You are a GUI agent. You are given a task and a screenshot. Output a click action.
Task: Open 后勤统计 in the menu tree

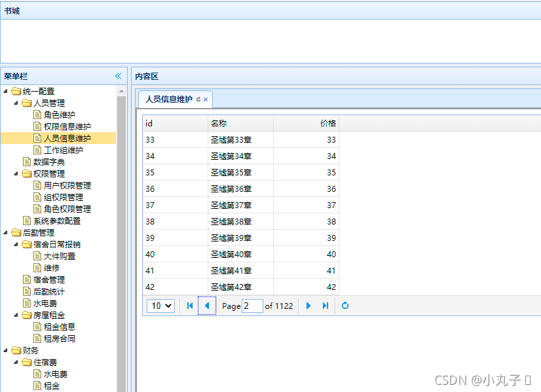pos(49,292)
